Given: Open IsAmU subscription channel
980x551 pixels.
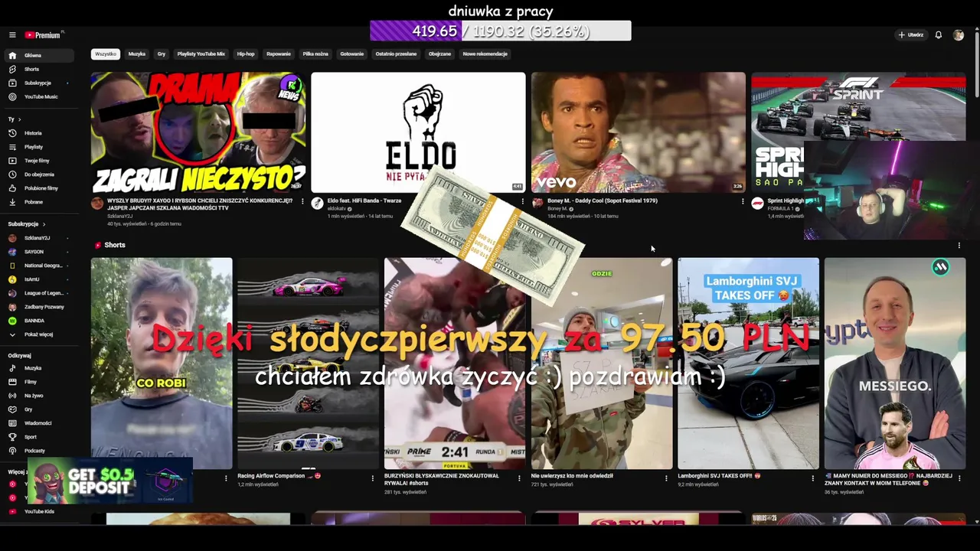Looking at the screenshot, I should pyautogui.click(x=41, y=279).
